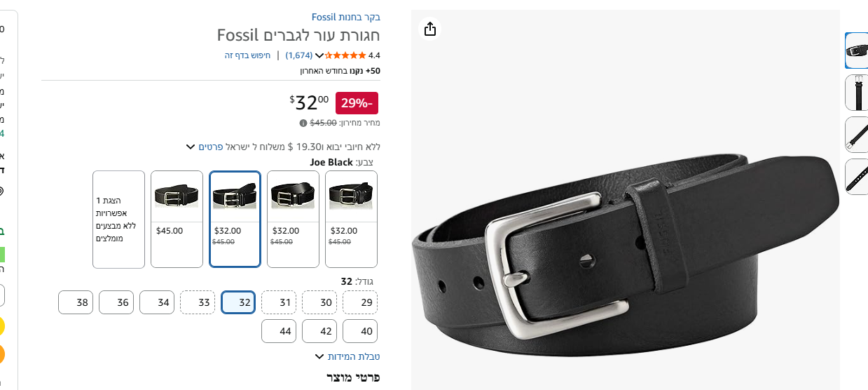Click the orange star rating icons

click(x=345, y=55)
